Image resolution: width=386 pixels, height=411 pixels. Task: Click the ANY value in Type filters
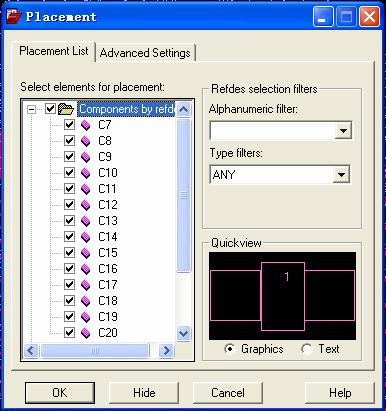tap(224, 175)
